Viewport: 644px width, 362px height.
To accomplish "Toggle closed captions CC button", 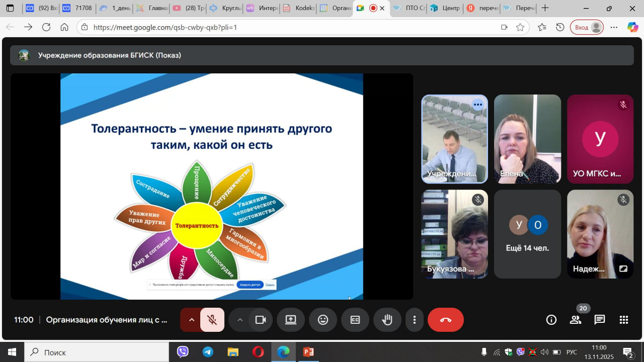I will [x=355, y=320].
